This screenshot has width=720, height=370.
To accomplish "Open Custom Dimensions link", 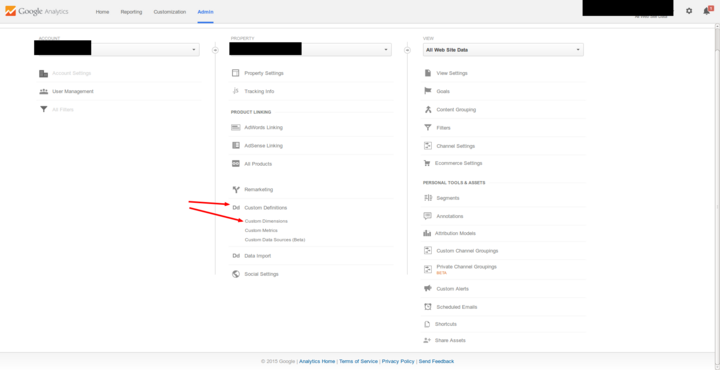I will [x=266, y=221].
